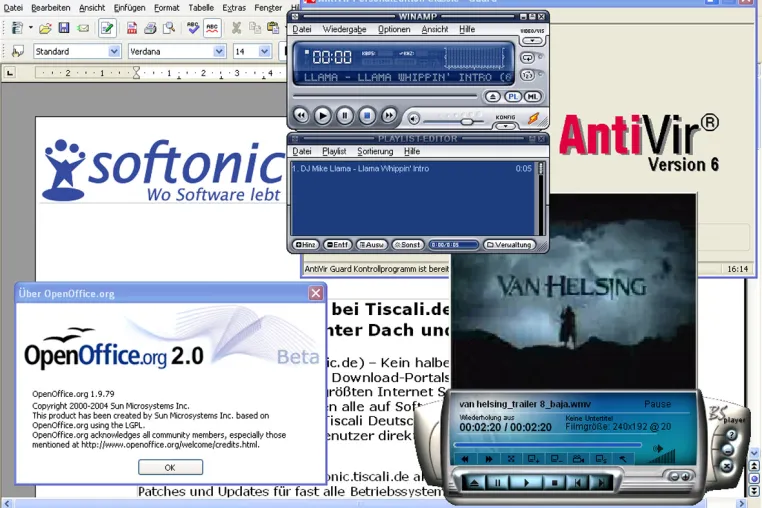Click the Winamp seek bar
Screen dimensions: 762x508
coord(385,96)
